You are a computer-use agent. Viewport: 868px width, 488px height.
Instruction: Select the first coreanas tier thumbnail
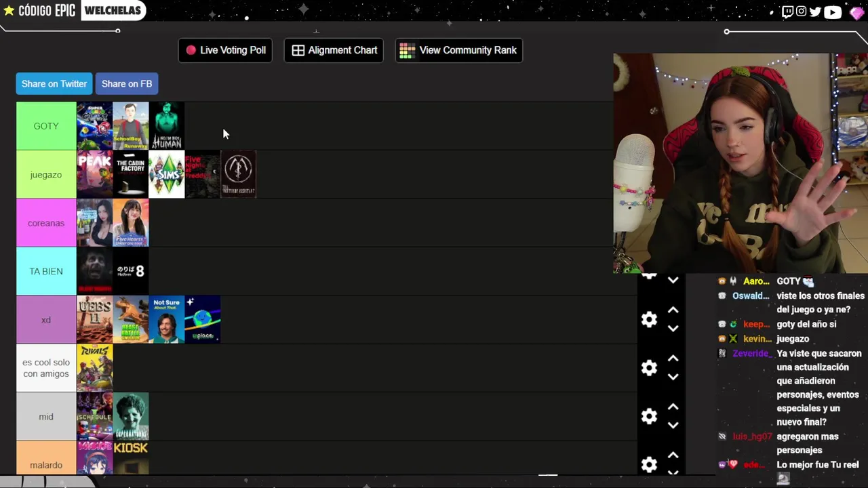pos(94,223)
